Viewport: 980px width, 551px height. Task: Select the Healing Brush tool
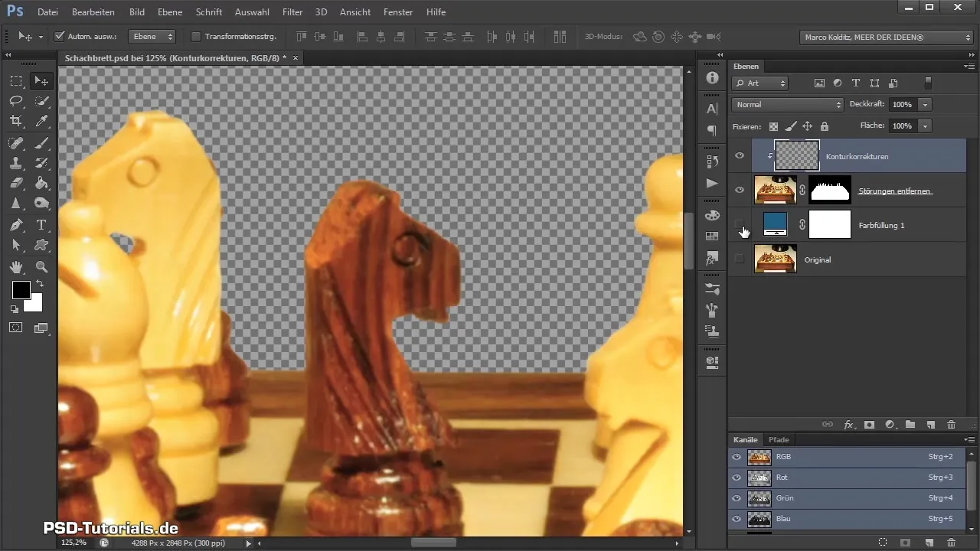click(16, 142)
